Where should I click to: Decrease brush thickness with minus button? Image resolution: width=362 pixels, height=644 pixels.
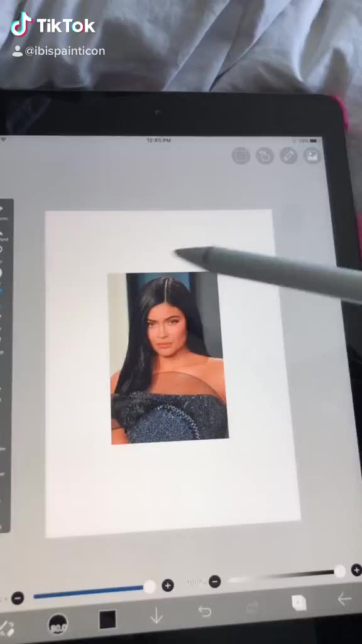click(17, 598)
